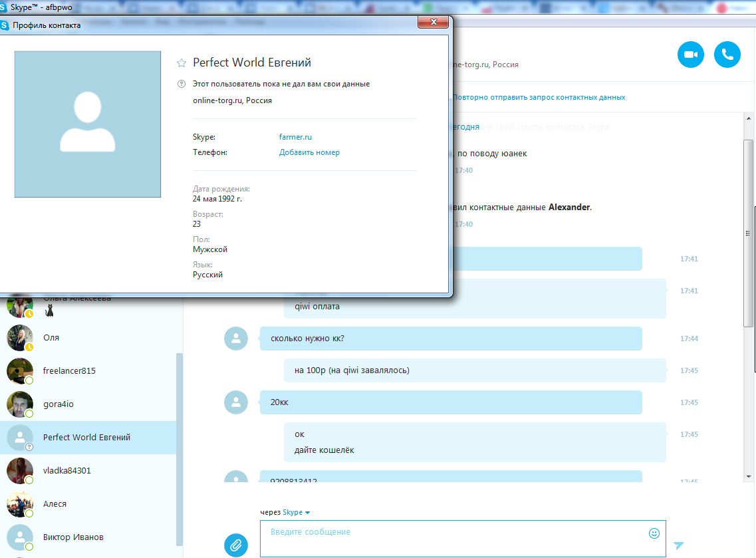Click the avatar of gora4io
Screen dimensions: 756x558
[x=20, y=404]
